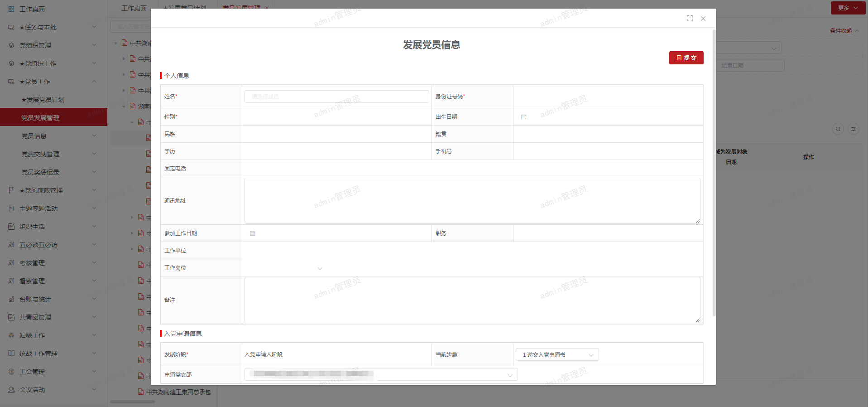Expand 党费交纳管理 chevron in sidebar
868x407 pixels.
(94, 154)
